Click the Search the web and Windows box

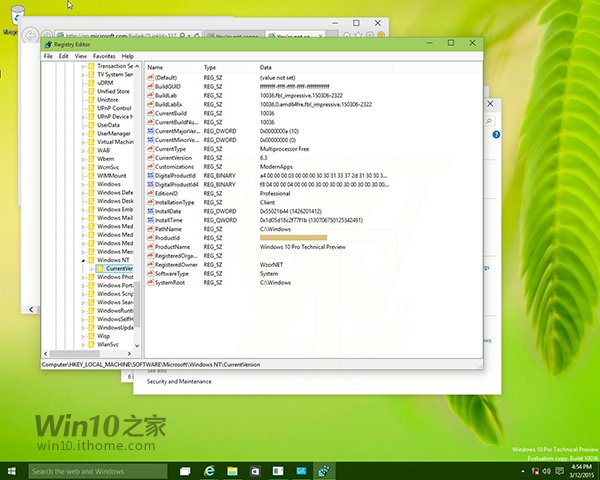98,472
